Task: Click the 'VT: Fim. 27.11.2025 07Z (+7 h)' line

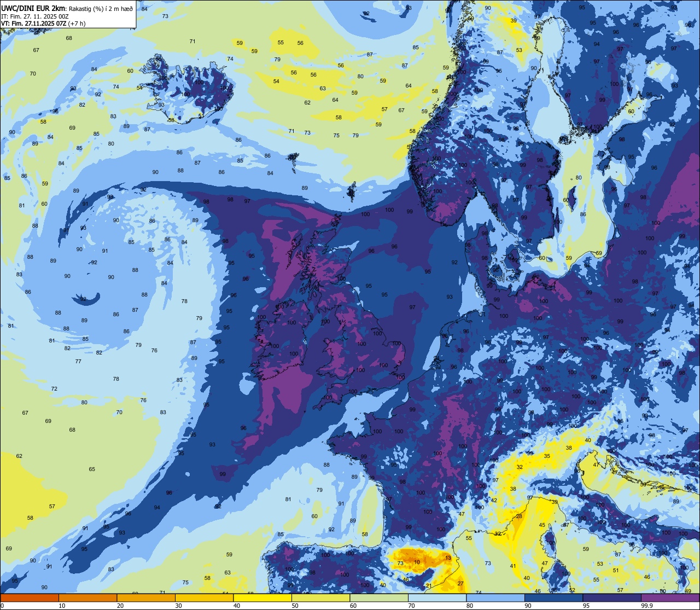Action: [43, 24]
